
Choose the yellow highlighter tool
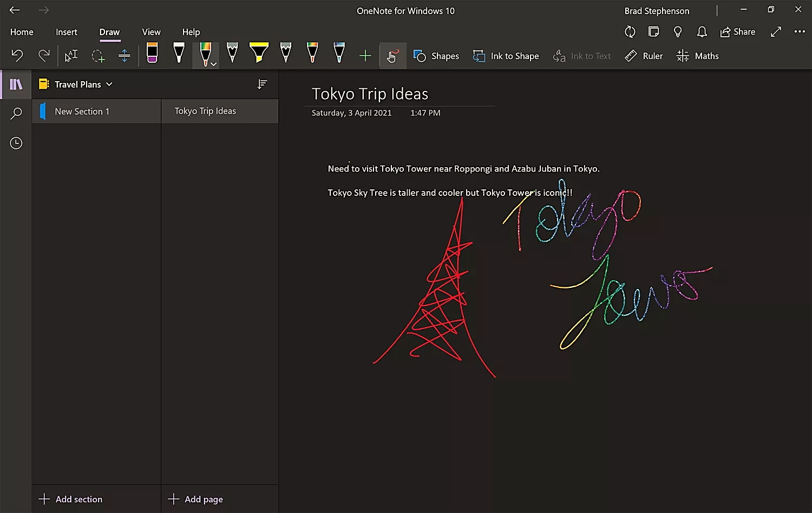point(259,54)
